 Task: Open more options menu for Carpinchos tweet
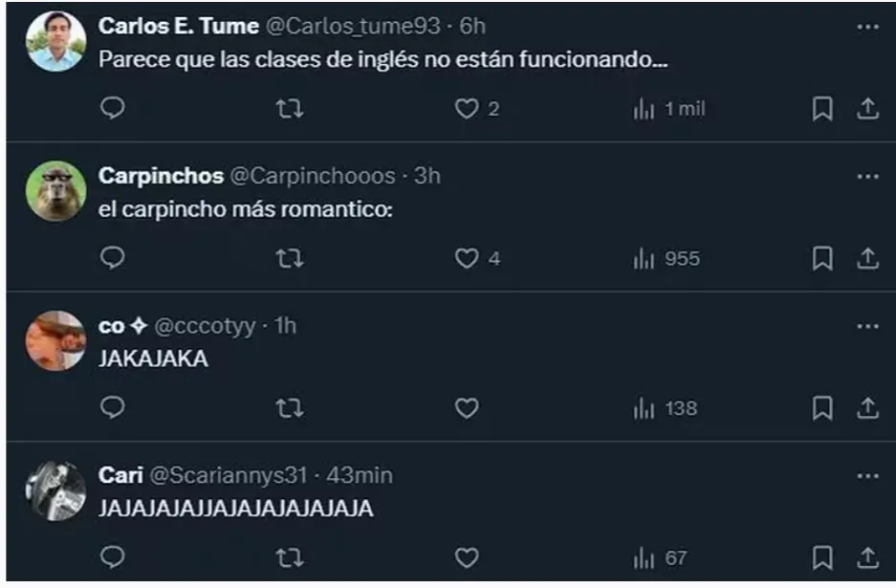click(x=867, y=176)
